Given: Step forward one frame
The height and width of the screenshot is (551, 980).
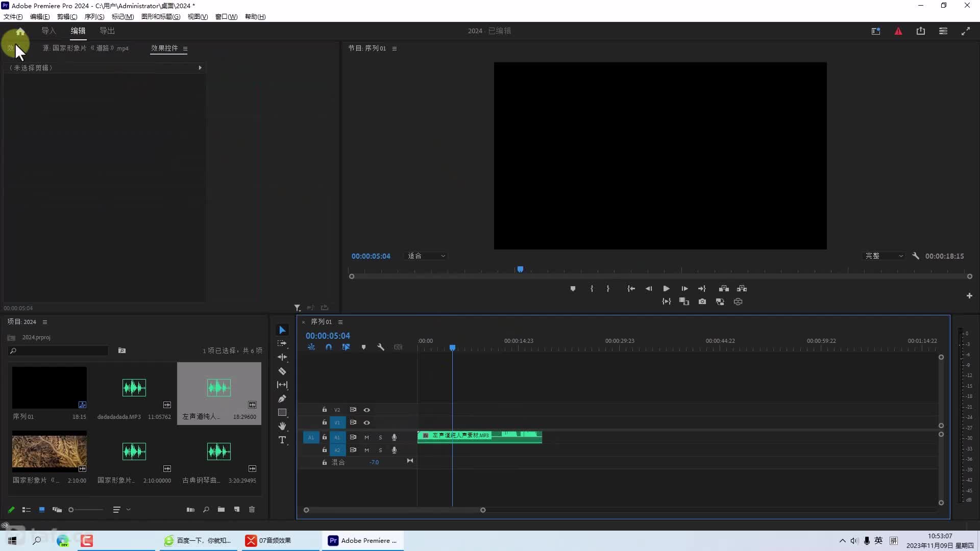Looking at the screenshot, I should coord(684,289).
